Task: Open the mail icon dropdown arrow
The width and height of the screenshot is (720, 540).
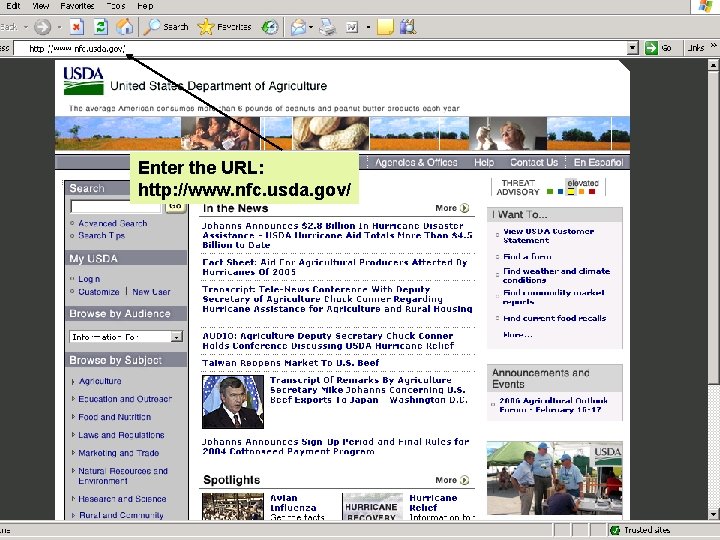Action: point(311,27)
